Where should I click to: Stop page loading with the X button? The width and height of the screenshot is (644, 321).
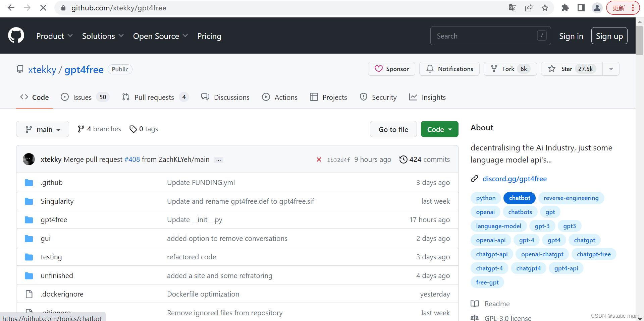[x=43, y=8]
